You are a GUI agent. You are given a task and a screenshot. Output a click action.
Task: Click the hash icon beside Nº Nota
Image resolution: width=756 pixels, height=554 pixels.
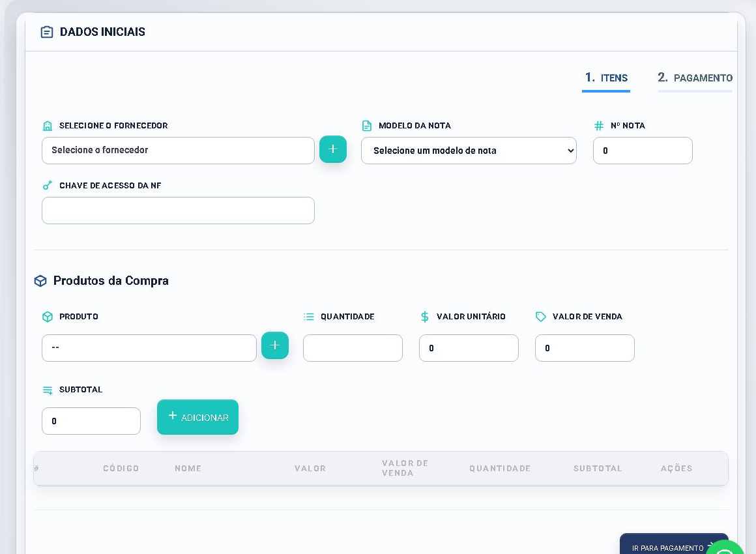[x=599, y=126]
